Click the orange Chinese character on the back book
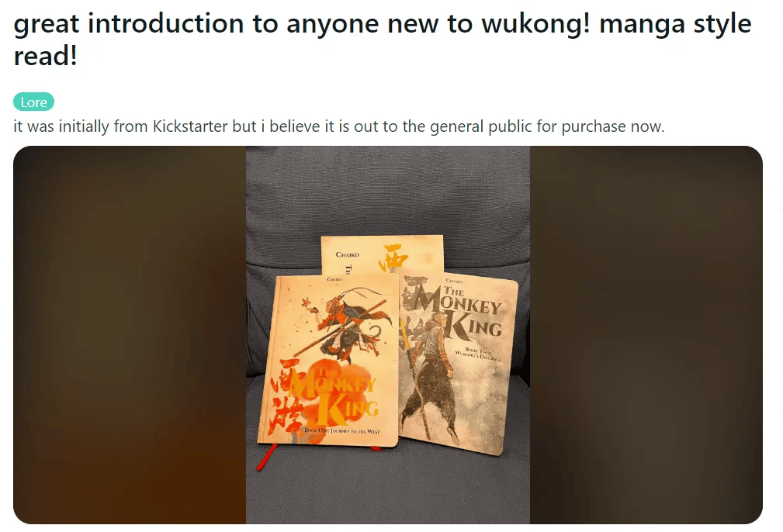The image size is (783, 532). [397, 258]
